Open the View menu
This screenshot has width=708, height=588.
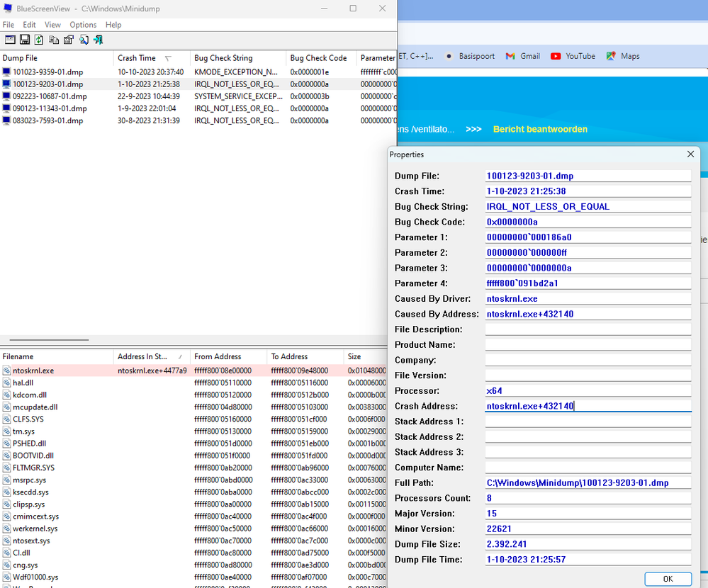coord(52,25)
